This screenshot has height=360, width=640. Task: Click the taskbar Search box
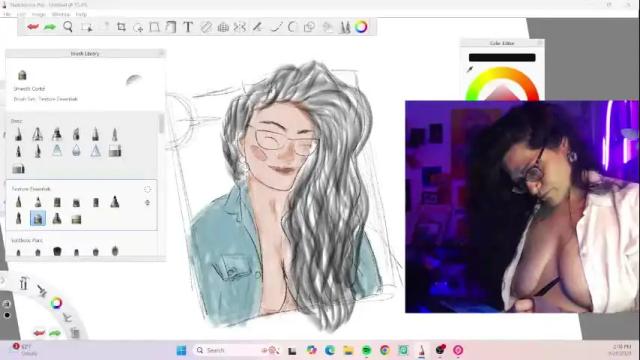236,350
